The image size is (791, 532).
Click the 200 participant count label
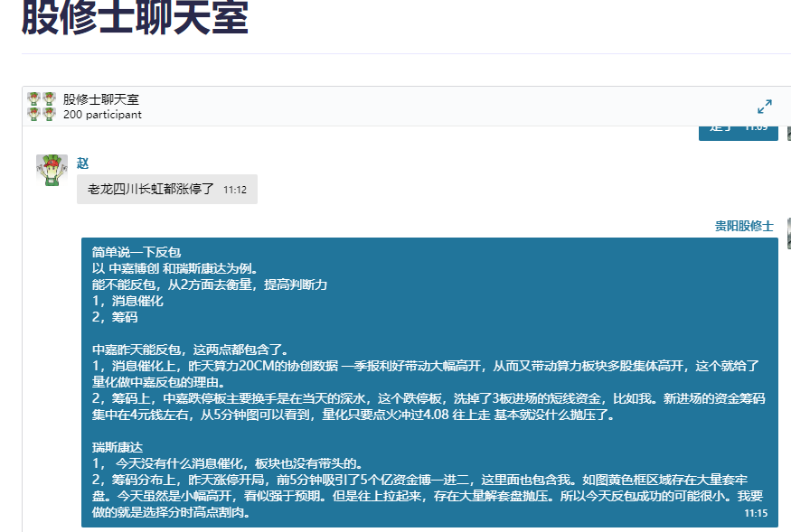[102, 115]
